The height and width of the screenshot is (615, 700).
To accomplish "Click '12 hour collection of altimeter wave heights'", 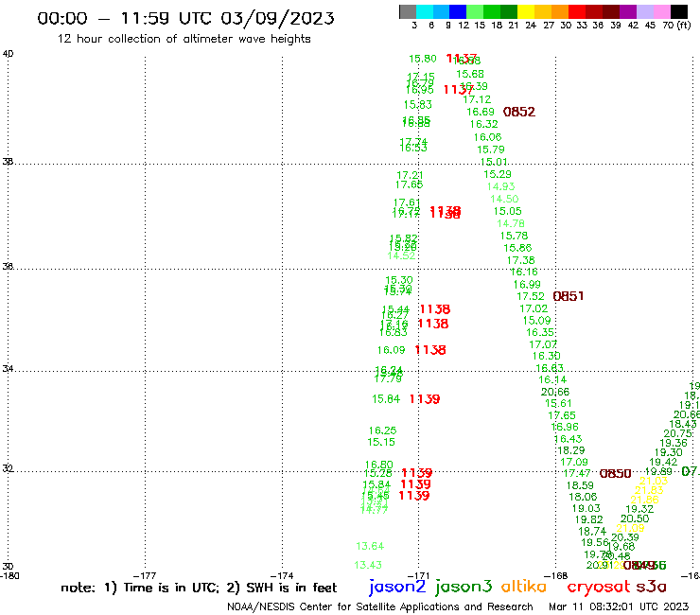I will (x=184, y=39).
